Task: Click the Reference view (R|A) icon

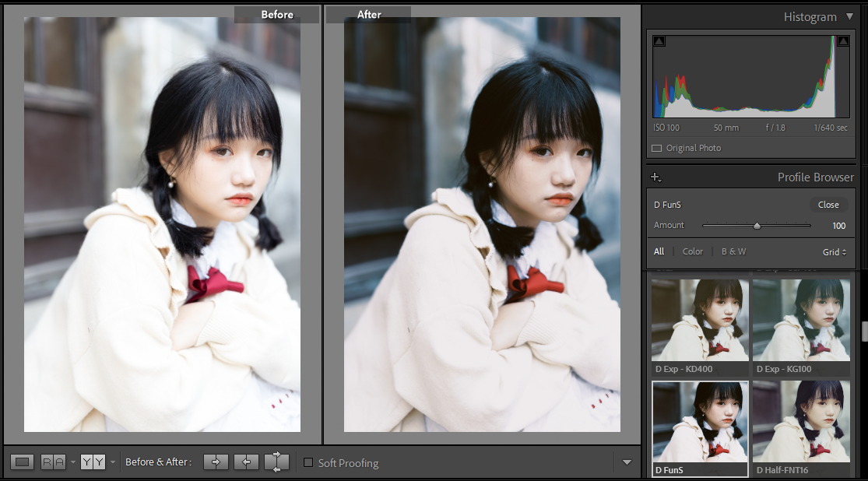Action: click(x=53, y=462)
